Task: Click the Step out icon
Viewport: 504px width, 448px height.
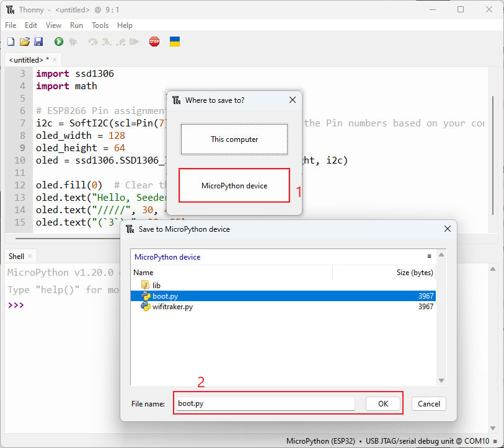Action: coord(121,42)
